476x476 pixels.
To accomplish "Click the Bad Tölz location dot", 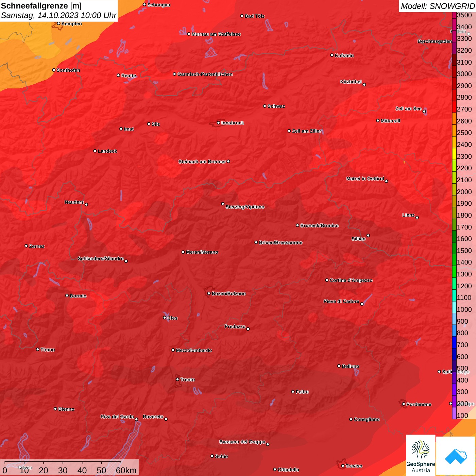I will (242, 16).
